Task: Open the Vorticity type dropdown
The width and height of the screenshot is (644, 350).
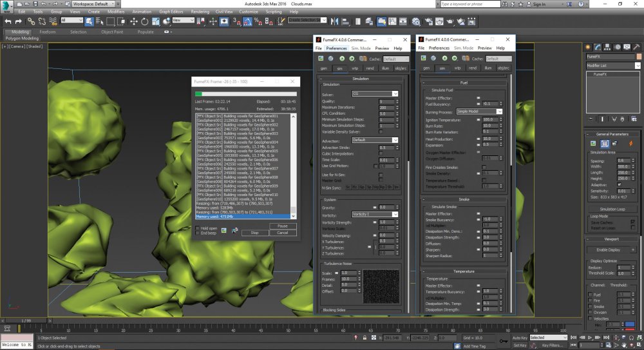Action: pyautogui.click(x=375, y=214)
